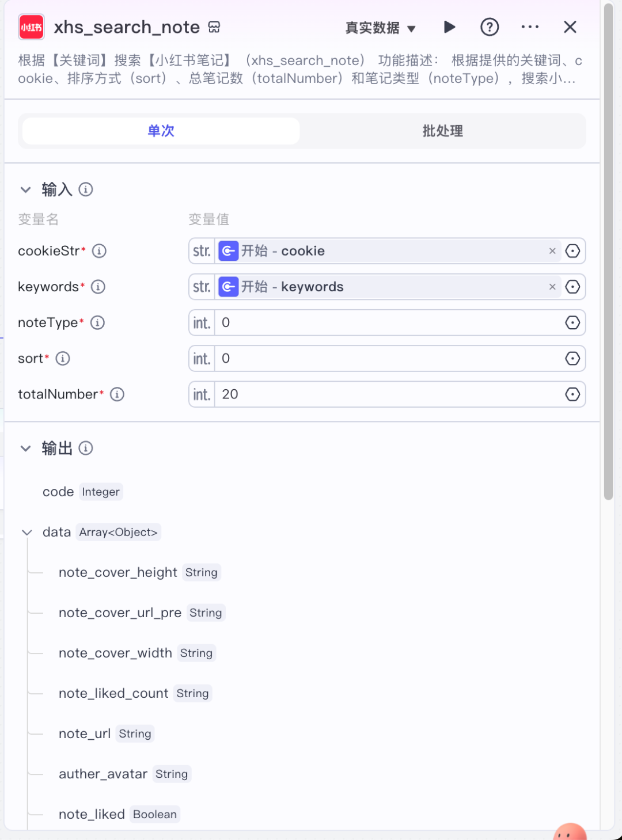This screenshot has height=840, width=622.
Task: Show info for keywords parameter
Action: [98, 287]
